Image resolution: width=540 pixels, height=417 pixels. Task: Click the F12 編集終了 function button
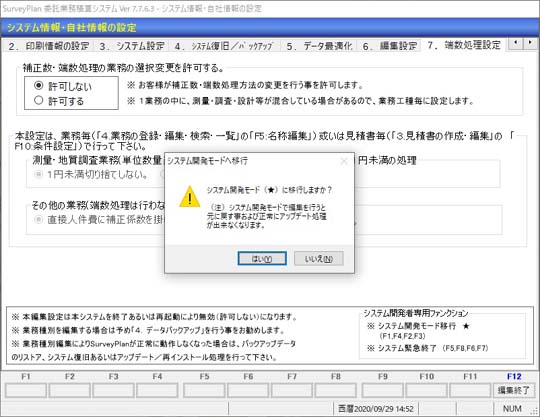point(513,390)
